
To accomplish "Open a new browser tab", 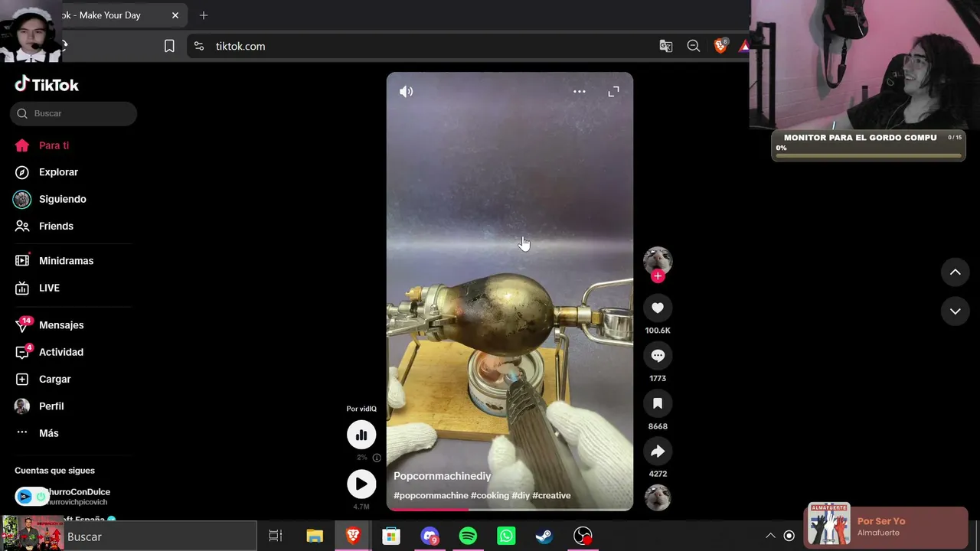I will coord(204,15).
